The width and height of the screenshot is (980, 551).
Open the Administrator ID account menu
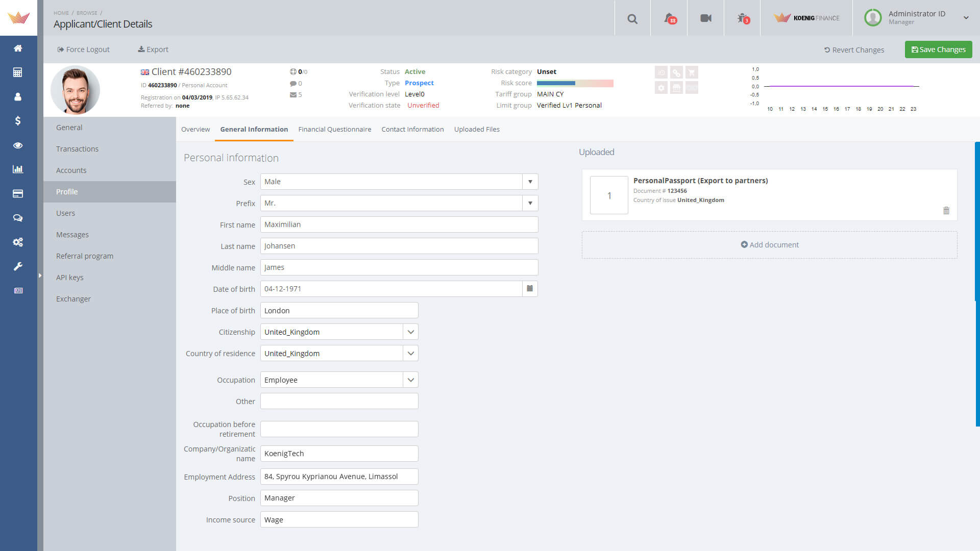tap(917, 17)
